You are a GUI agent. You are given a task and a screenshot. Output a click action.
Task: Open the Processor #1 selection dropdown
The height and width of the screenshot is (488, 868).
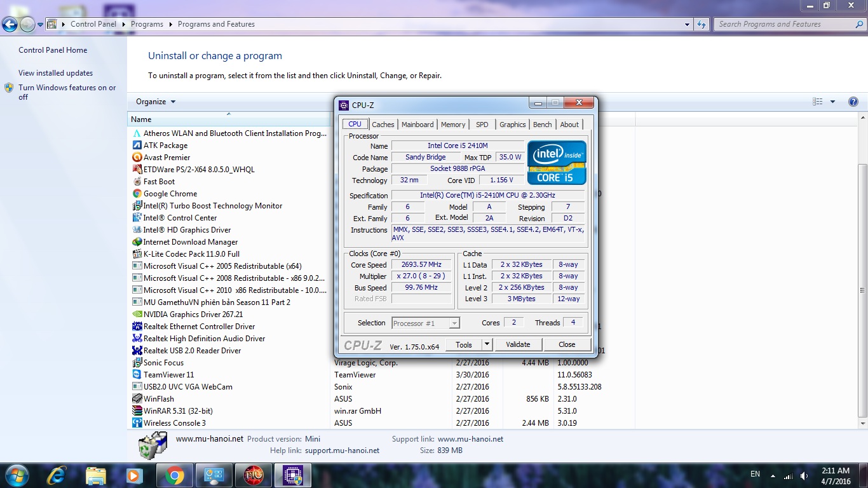425,323
